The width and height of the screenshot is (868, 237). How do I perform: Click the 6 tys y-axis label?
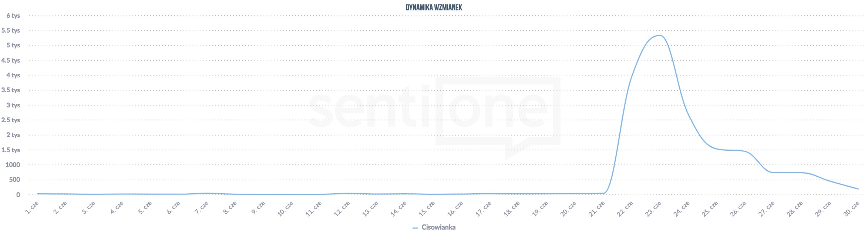click(x=13, y=16)
